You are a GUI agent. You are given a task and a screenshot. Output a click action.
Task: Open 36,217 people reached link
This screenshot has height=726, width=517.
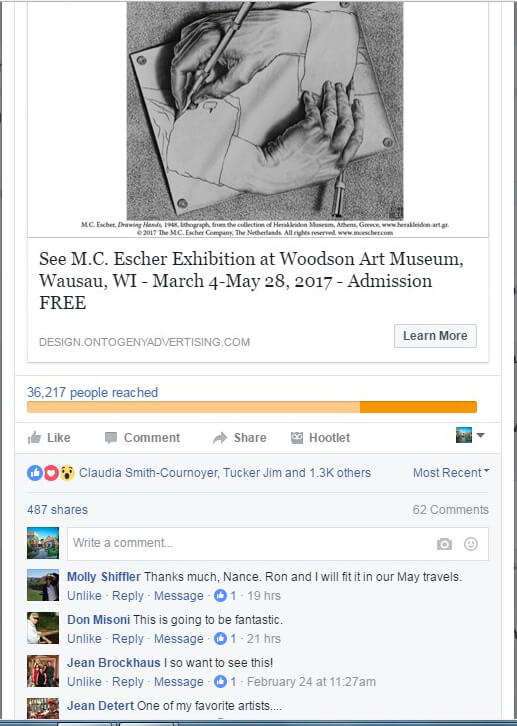93,393
